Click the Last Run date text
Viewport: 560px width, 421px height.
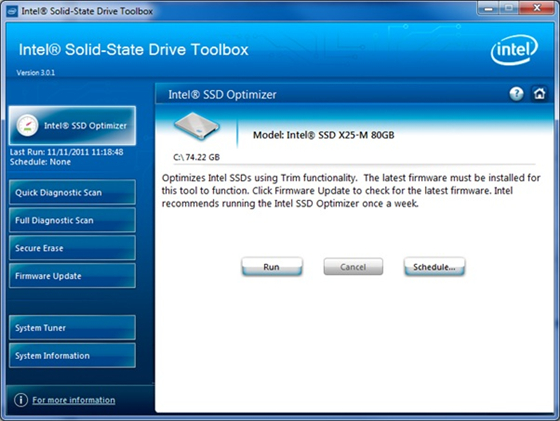66,152
